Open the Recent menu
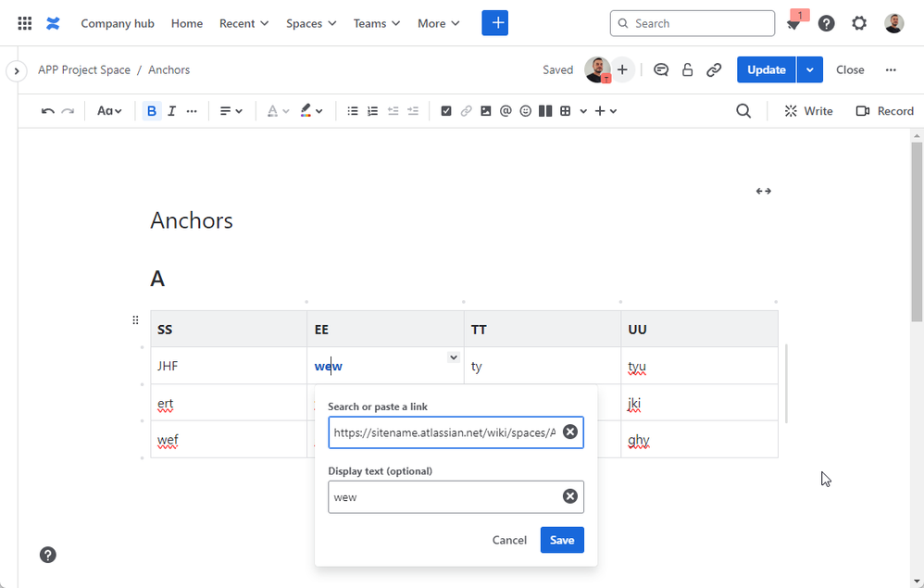 [x=244, y=23]
